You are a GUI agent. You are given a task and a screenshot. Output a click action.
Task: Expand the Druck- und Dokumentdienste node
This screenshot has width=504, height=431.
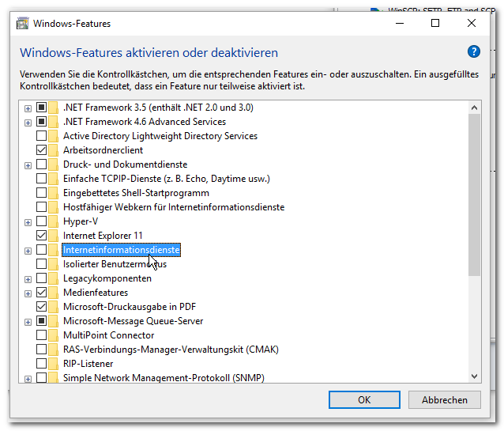pyautogui.click(x=28, y=165)
